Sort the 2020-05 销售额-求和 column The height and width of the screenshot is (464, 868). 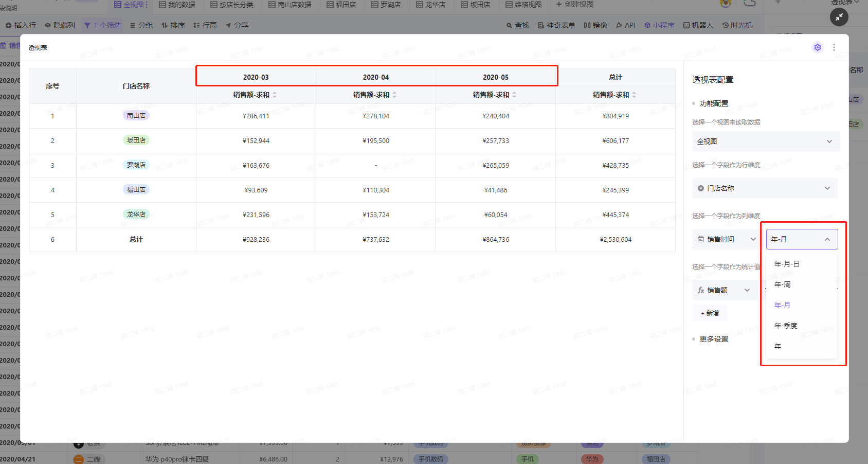click(x=514, y=95)
